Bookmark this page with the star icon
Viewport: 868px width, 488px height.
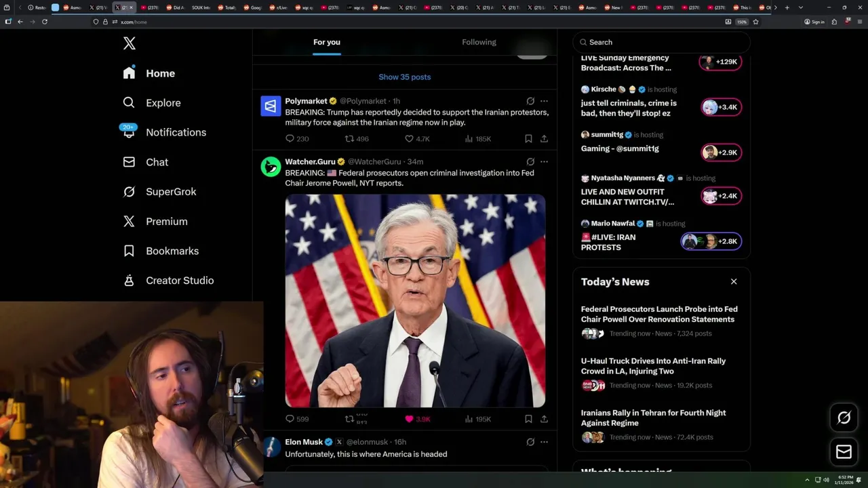pyautogui.click(x=755, y=22)
